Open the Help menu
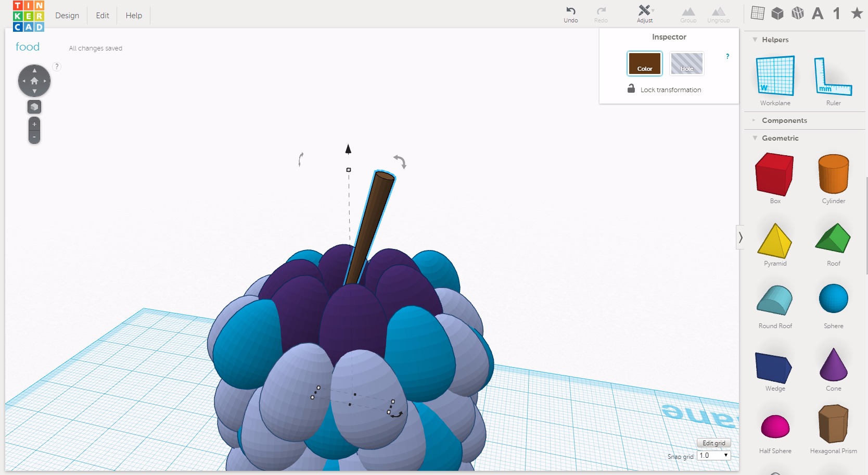The width and height of the screenshot is (868, 475). point(134,16)
